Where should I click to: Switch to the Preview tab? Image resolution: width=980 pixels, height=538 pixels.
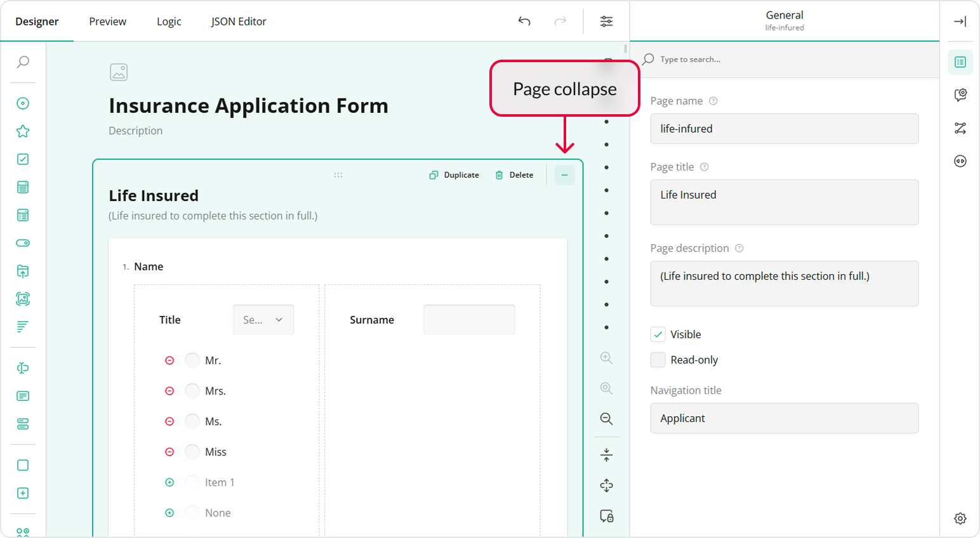[107, 22]
